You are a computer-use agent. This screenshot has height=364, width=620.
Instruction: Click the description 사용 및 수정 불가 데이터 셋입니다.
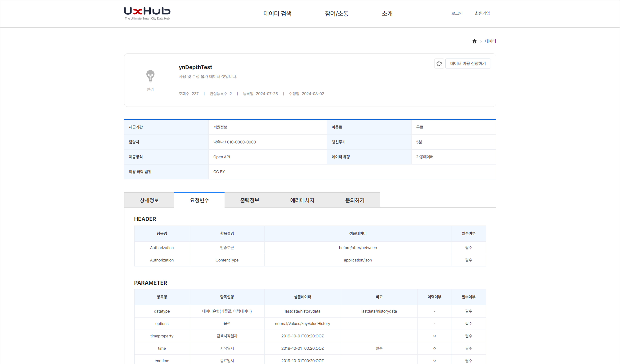(x=208, y=76)
